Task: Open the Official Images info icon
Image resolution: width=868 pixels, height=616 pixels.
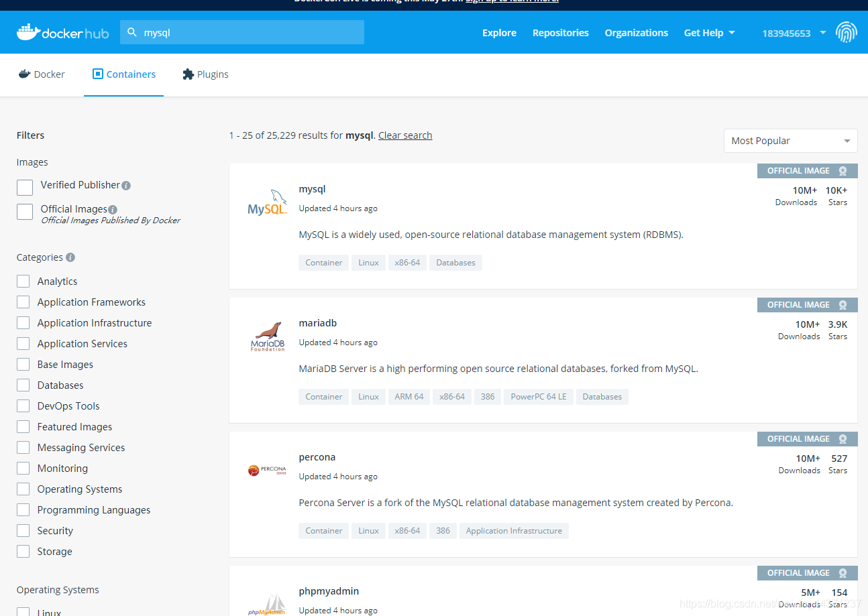Action: (113, 210)
